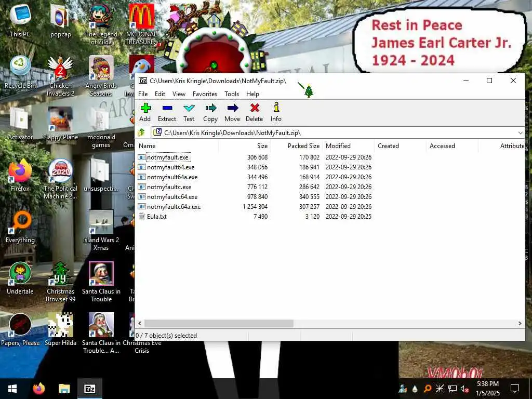
Task: Open the Tools menu
Action: click(232, 94)
